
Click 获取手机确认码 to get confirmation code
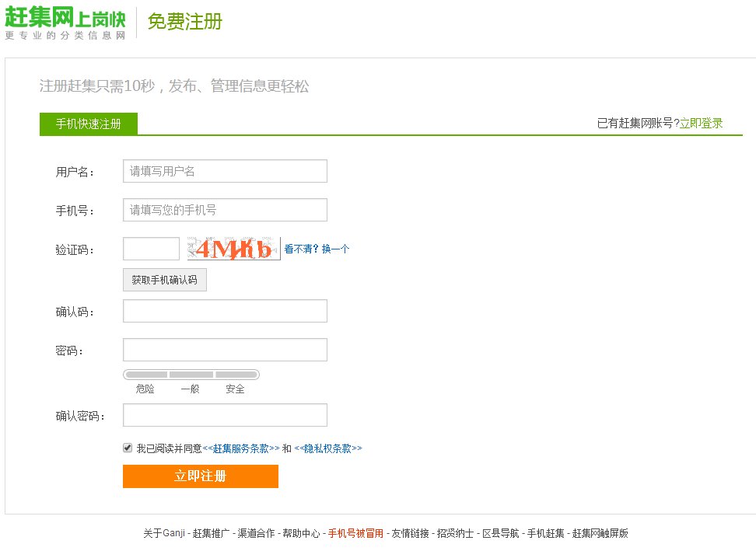164,279
